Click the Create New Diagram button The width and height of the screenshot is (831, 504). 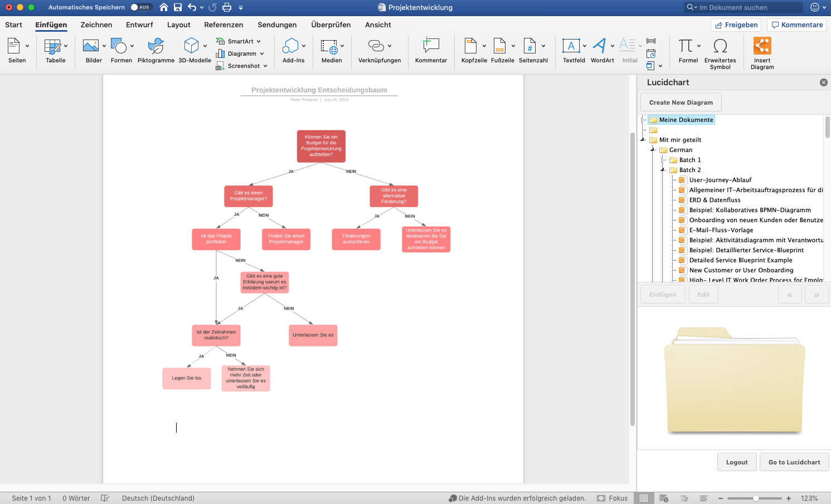pyautogui.click(x=681, y=102)
